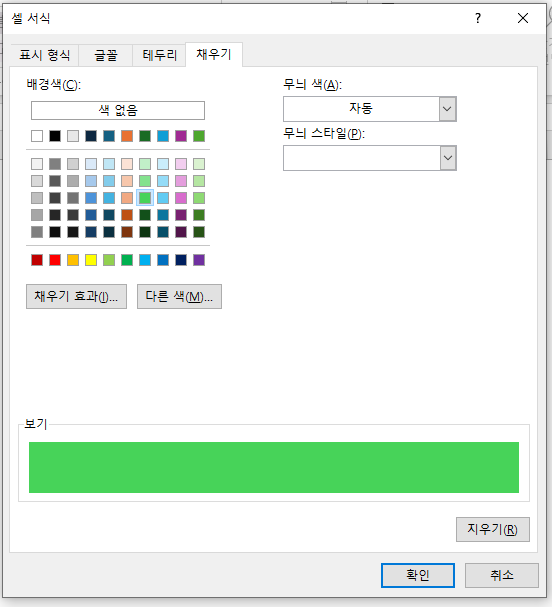Choose medium green swatch in standard colors row
552x607 pixels.
click(127, 260)
